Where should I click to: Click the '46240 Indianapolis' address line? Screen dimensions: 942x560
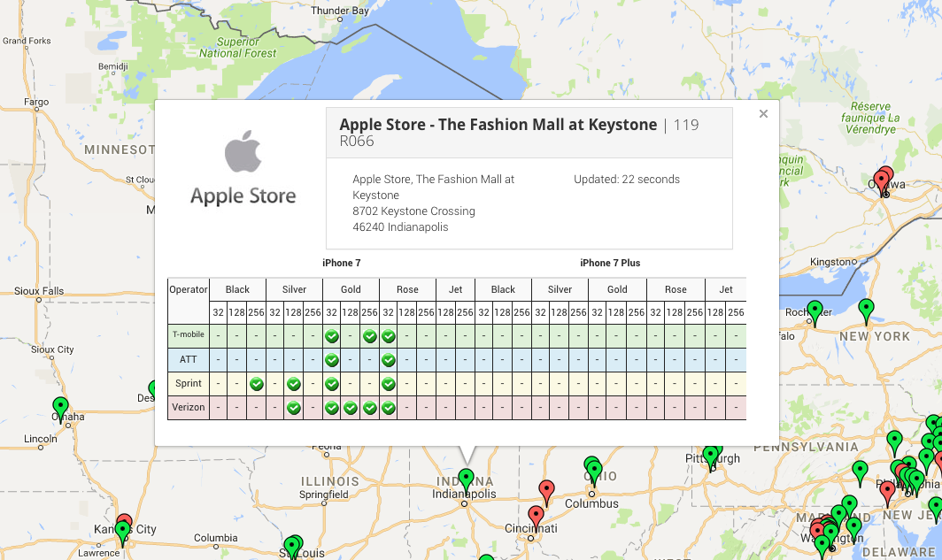(x=400, y=226)
